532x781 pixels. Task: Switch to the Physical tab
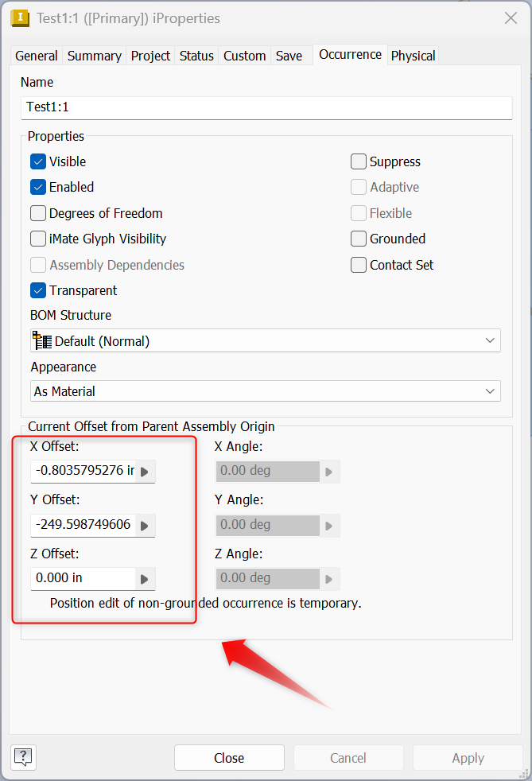pyautogui.click(x=413, y=56)
